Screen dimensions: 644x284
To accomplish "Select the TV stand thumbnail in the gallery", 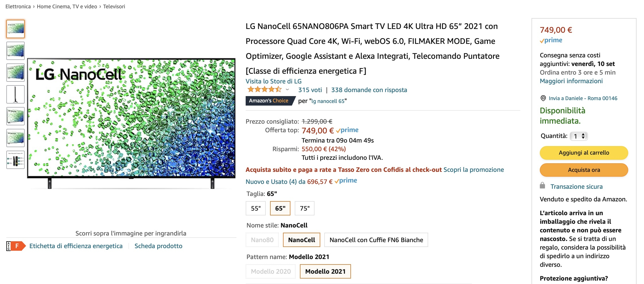I will click(x=15, y=94).
